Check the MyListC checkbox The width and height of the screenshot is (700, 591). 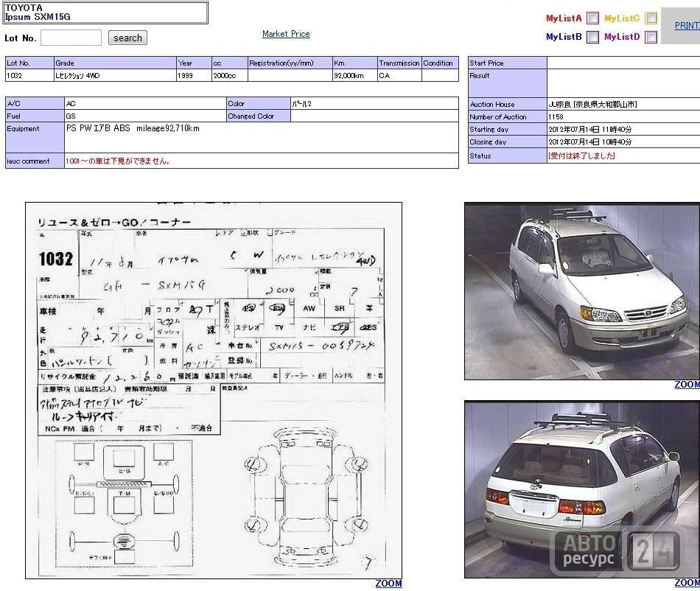click(x=651, y=18)
